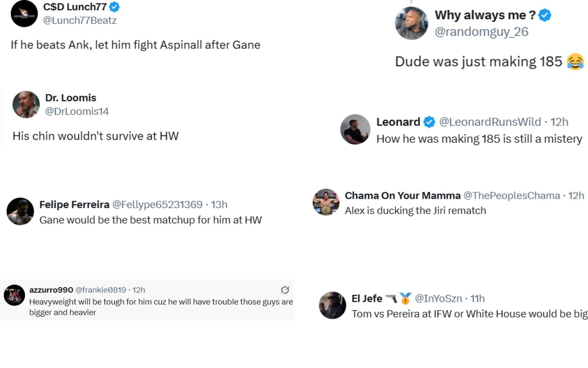Click Why always me's profile picture
The image size is (588, 368).
[411, 23]
